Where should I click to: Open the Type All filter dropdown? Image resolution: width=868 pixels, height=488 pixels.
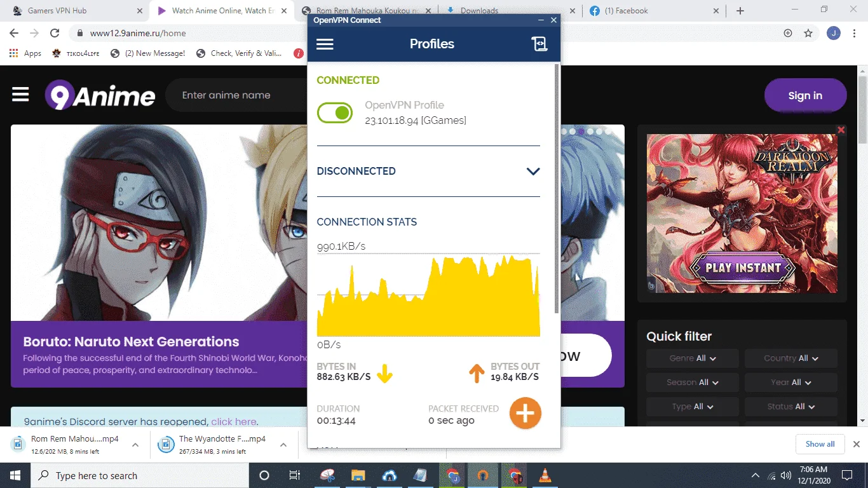point(693,407)
